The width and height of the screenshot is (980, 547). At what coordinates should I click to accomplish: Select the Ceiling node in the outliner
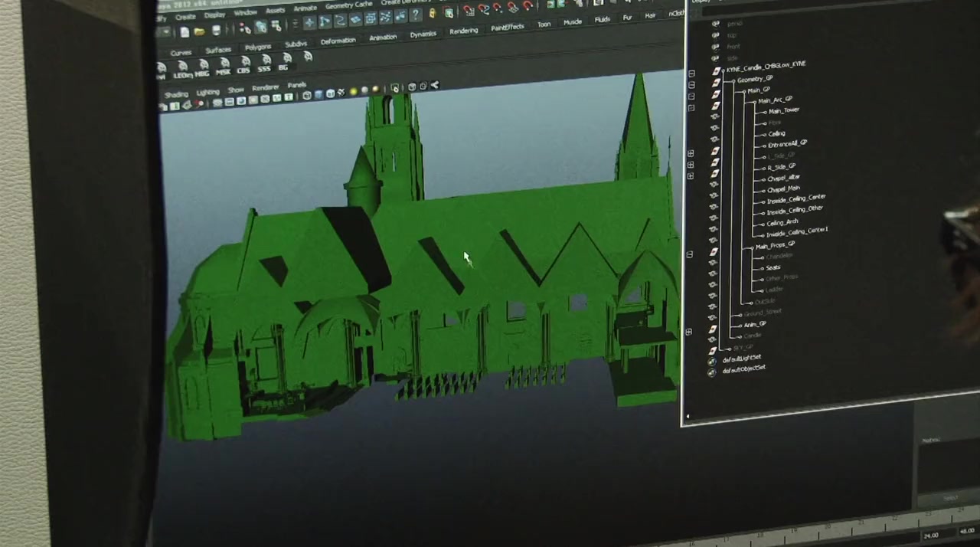click(x=776, y=133)
